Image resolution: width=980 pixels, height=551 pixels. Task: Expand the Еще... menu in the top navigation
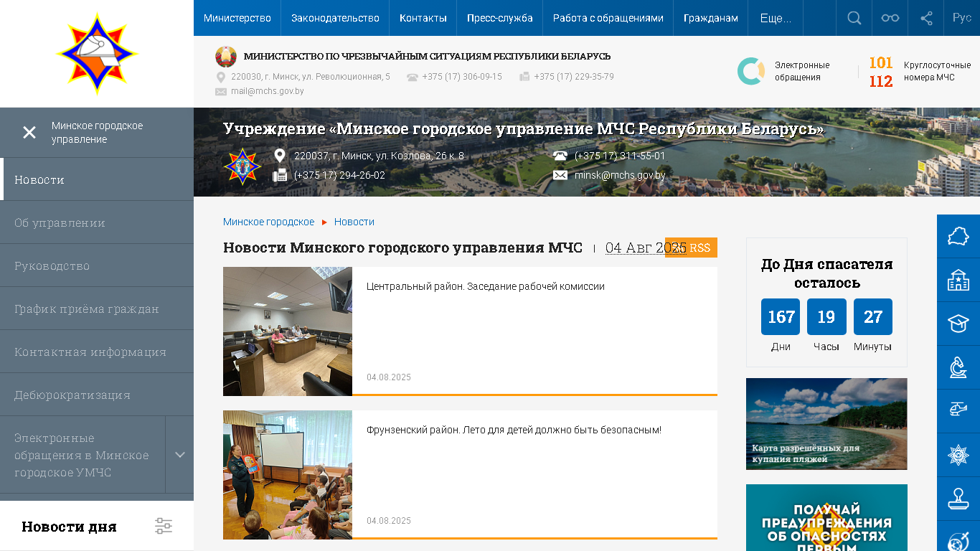(776, 18)
